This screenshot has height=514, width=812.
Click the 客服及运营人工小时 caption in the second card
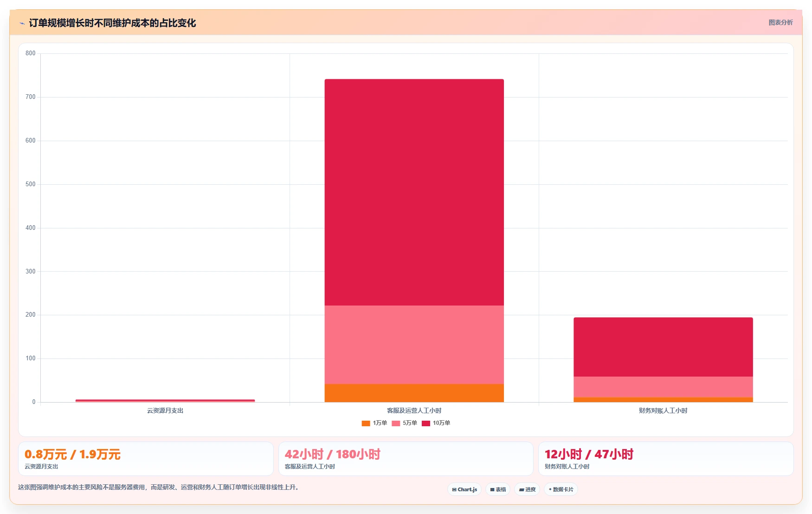click(309, 467)
